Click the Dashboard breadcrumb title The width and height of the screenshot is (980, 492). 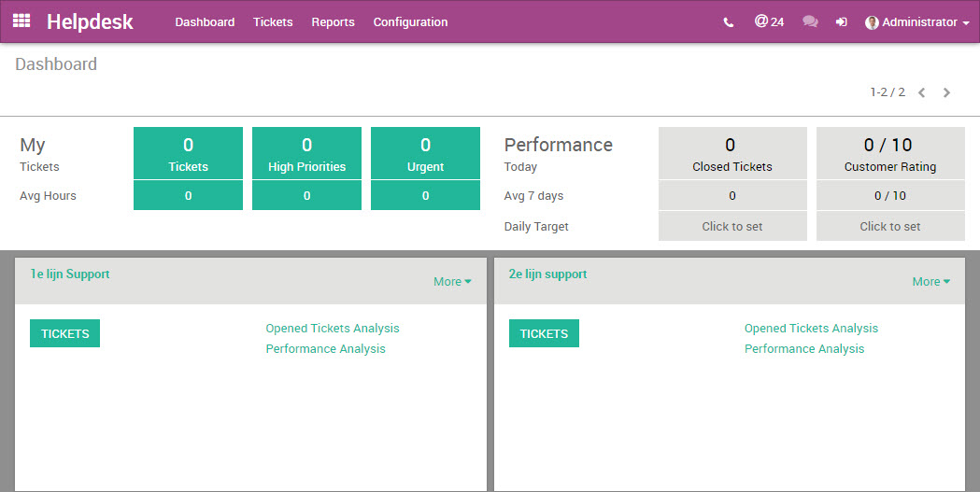(x=56, y=64)
